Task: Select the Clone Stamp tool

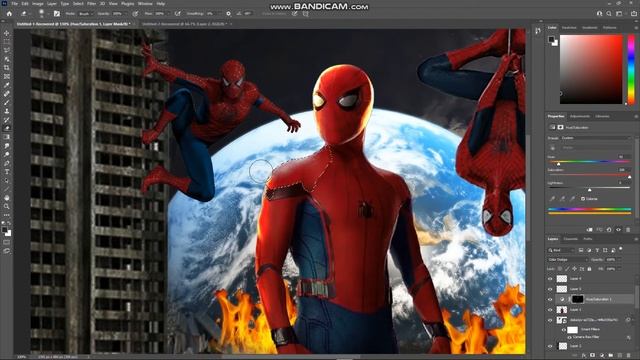Action: click(x=7, y=111)
